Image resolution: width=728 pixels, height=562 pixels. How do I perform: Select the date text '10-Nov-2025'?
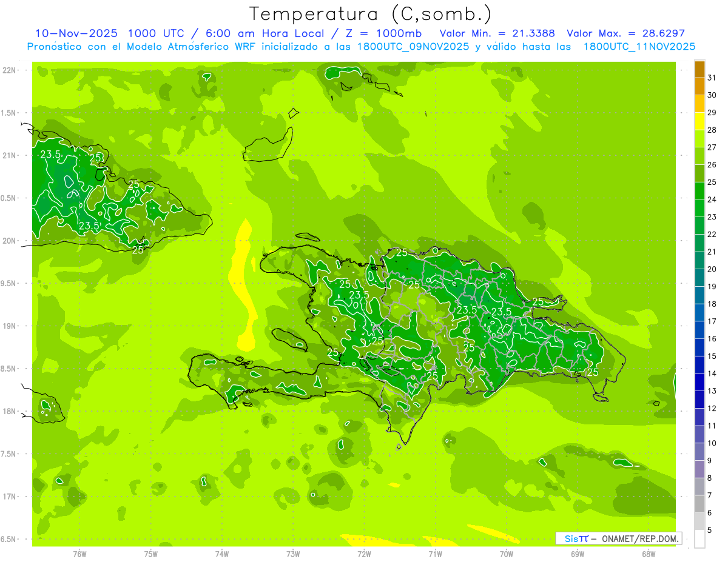76,33
